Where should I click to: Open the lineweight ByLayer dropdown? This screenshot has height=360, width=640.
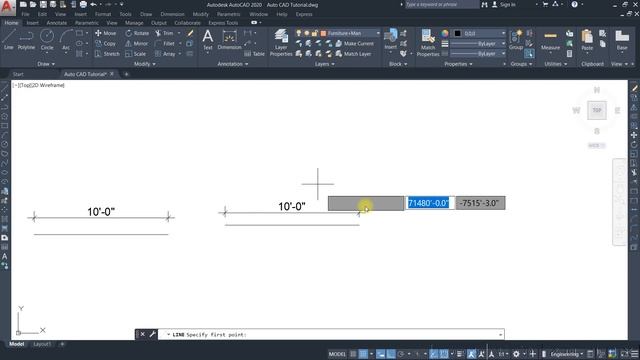click(x=478, y=43)
